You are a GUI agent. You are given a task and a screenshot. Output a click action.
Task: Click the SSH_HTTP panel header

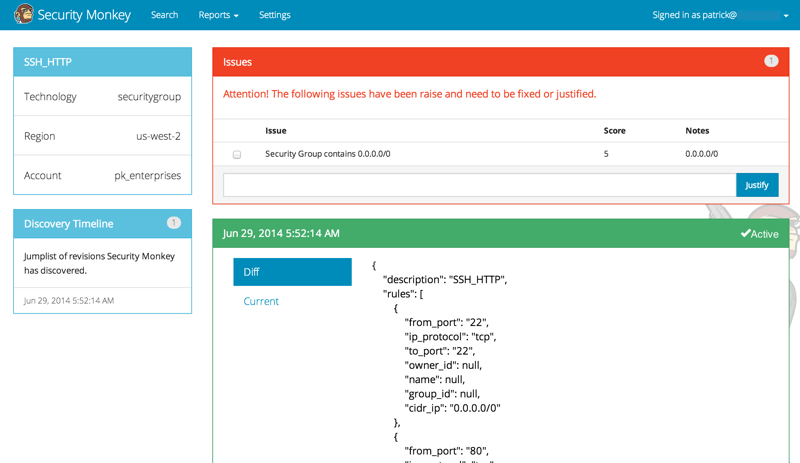click(103, 62)
